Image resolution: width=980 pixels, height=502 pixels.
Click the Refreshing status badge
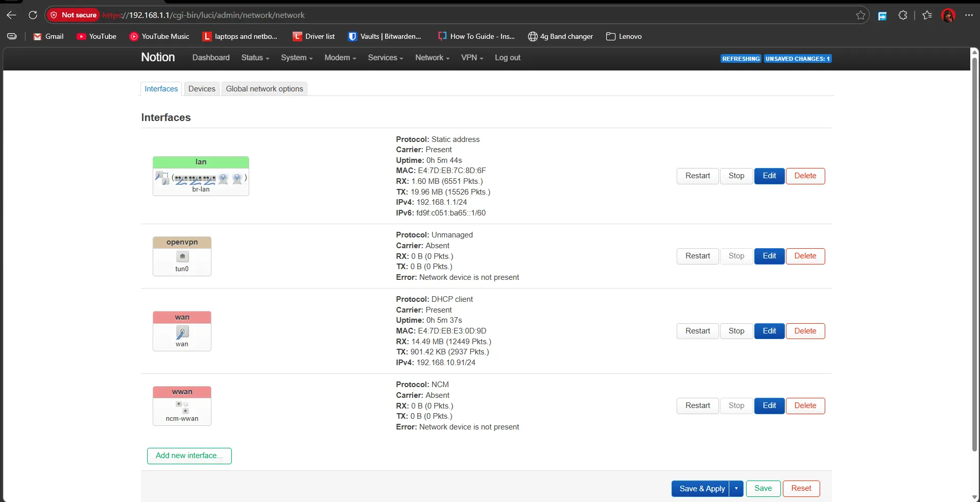pyautogui.click(x=741, y=59)
